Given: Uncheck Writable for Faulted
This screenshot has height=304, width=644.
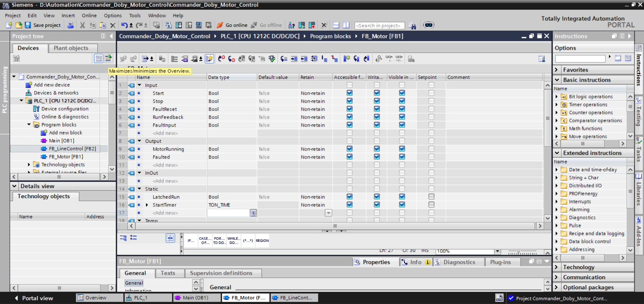Looking at the screenshot, I should pyautogui.click(x=377, y=157).
